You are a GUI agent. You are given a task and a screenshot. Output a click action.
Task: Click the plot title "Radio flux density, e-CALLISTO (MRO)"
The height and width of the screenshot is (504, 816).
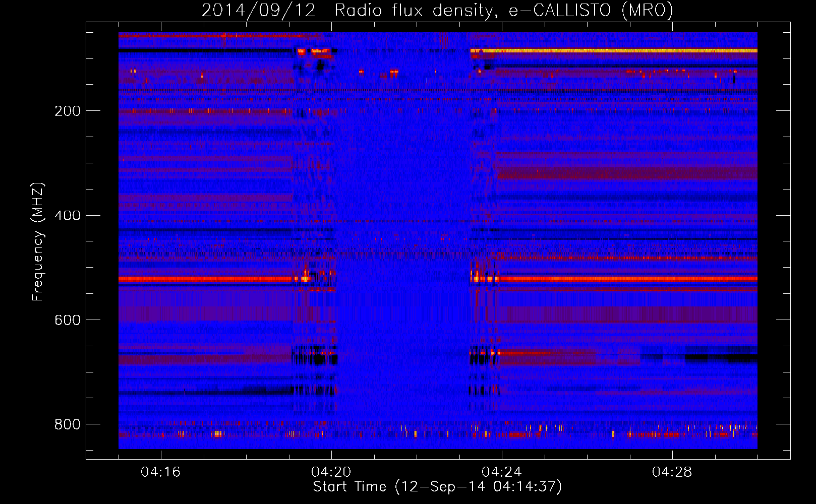[x=503, y=11]
